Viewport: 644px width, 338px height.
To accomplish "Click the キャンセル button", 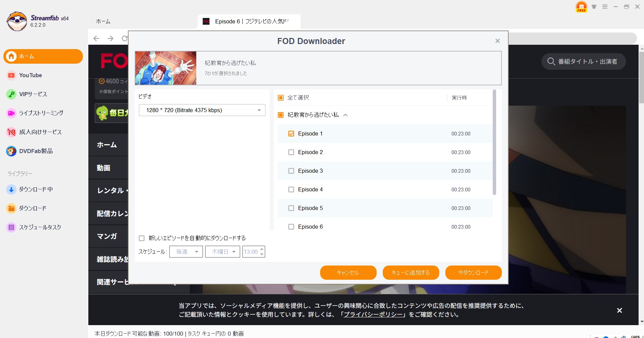I will pos(348,273).
